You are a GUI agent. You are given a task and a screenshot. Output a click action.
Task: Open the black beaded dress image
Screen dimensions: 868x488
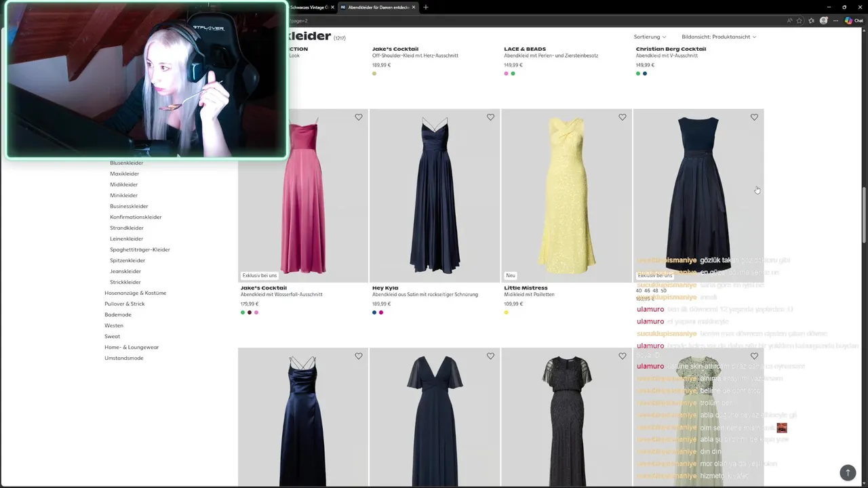[x=566, y=418]
